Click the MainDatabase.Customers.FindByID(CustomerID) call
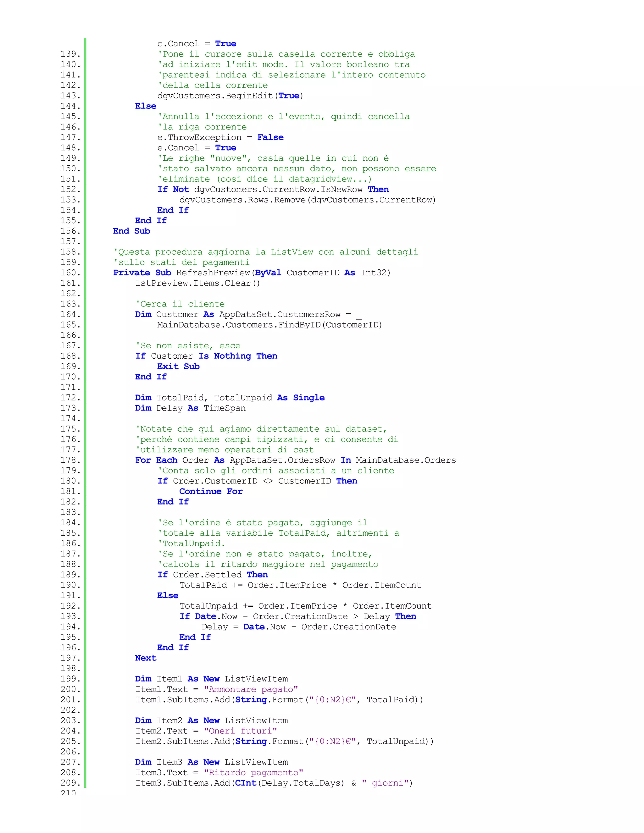 [269, 325]
